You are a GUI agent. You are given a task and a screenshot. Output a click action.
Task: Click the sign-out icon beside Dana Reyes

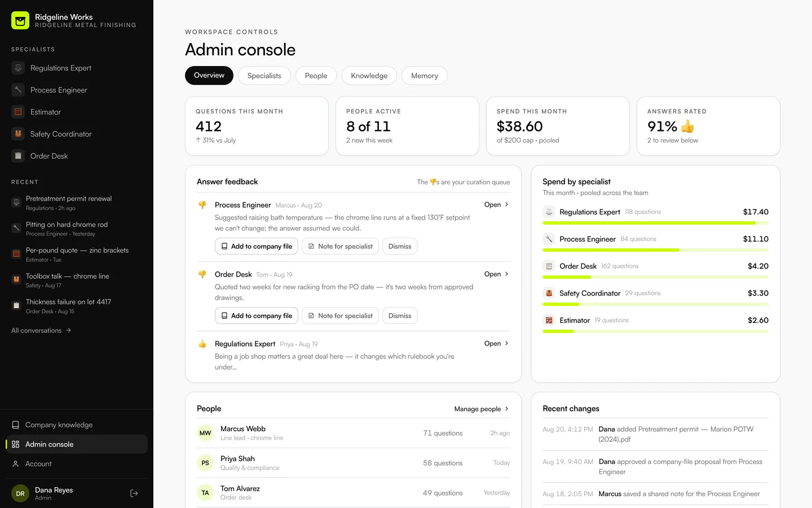pyautogui.click(x=134, y=493)
